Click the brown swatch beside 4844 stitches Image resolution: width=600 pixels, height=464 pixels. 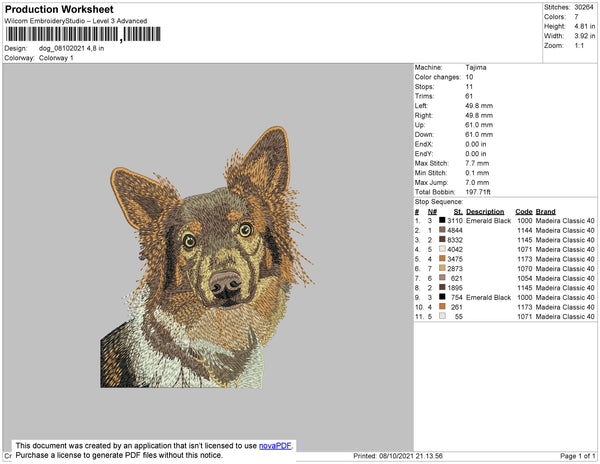442,230
